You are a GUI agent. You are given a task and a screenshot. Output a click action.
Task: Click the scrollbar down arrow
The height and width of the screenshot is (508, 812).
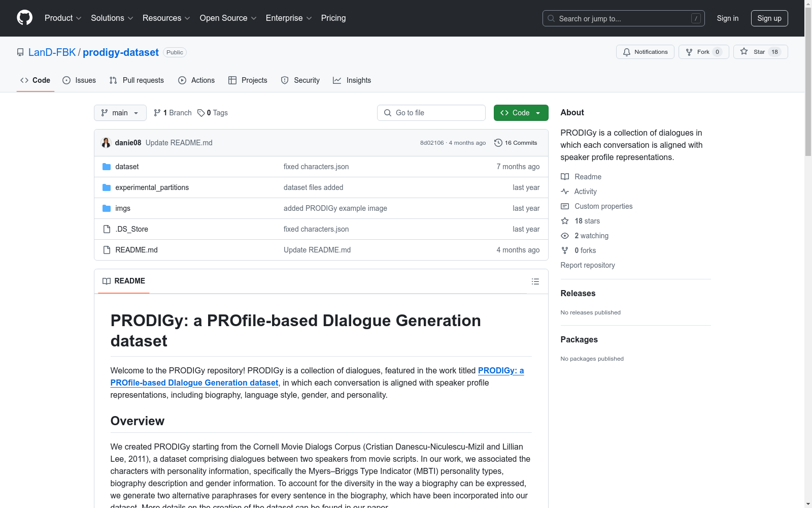coord(808,504)
